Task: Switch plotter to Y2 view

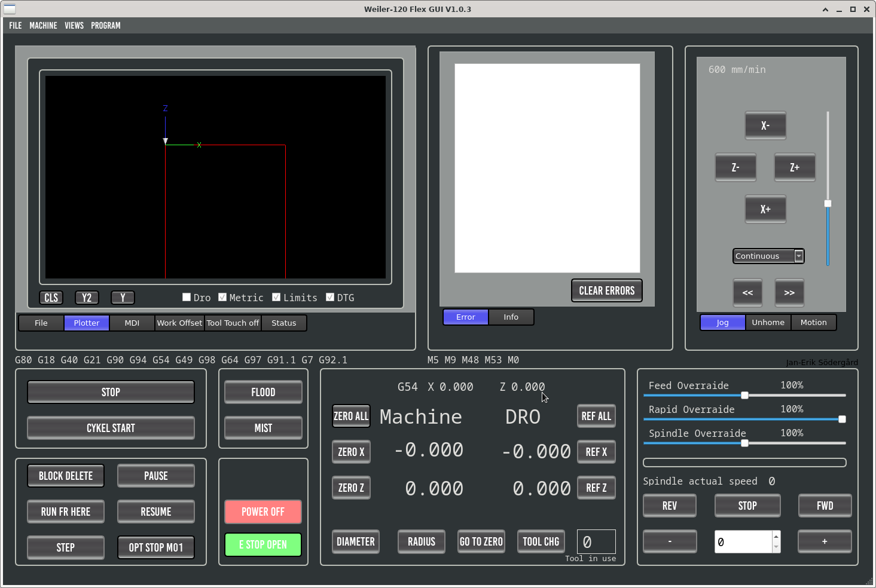Action: point(87,298)
